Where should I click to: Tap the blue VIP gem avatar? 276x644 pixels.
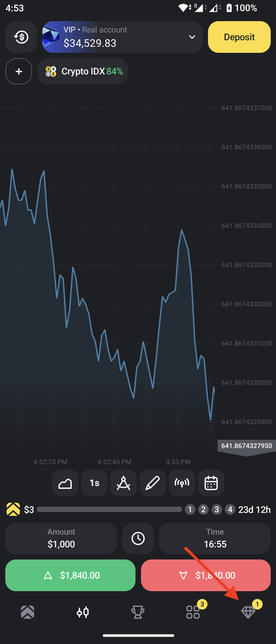51,37
